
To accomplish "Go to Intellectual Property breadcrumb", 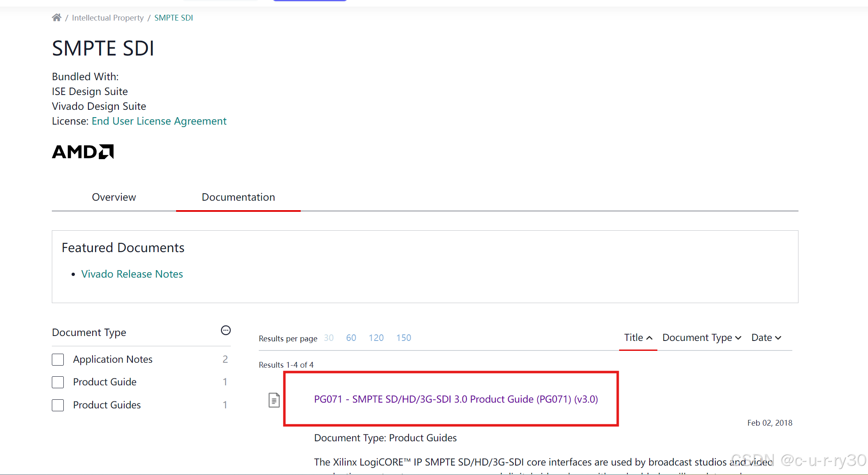I will [108, 18].
